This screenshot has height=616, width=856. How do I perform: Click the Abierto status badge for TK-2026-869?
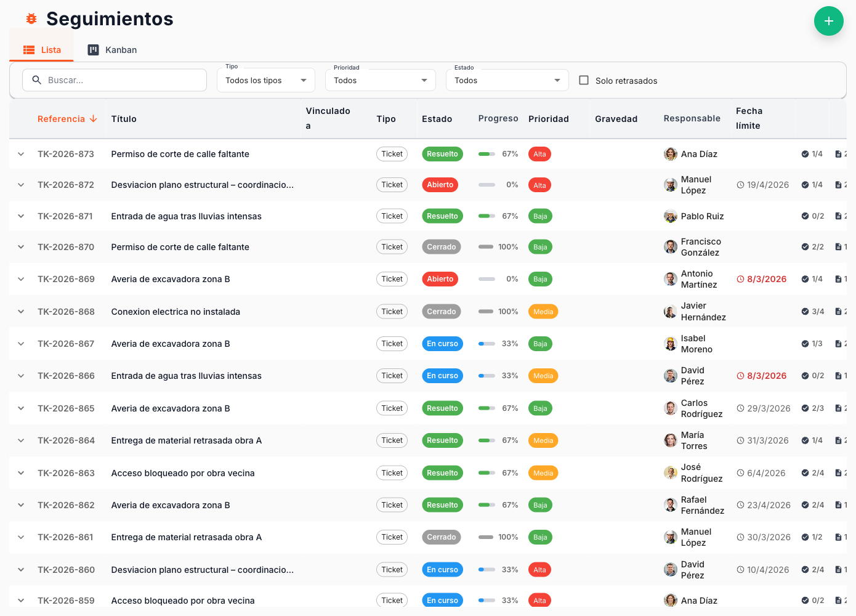(x=440, y=279)
